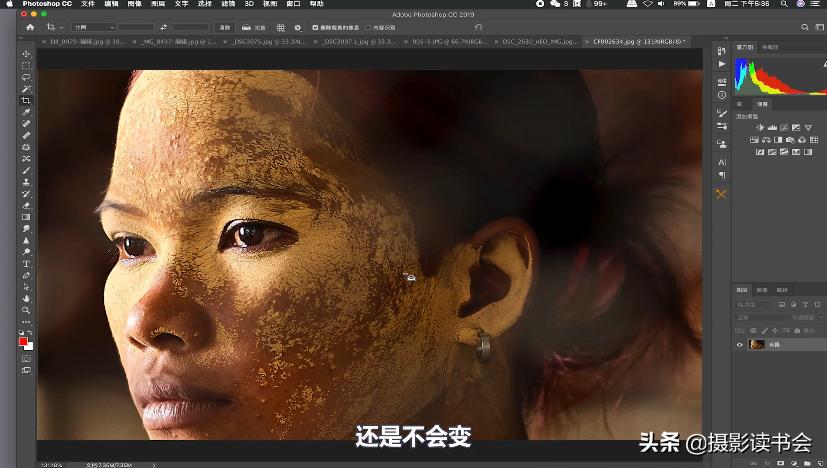
Task: Click the crop height input field
Action: (191, 27)
